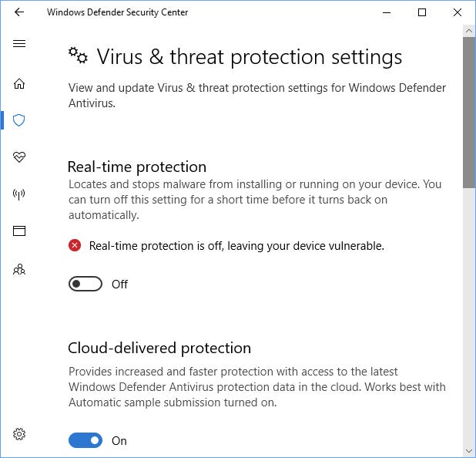
Task: Click the scrollbar up arrow
Action: (469, 31)
